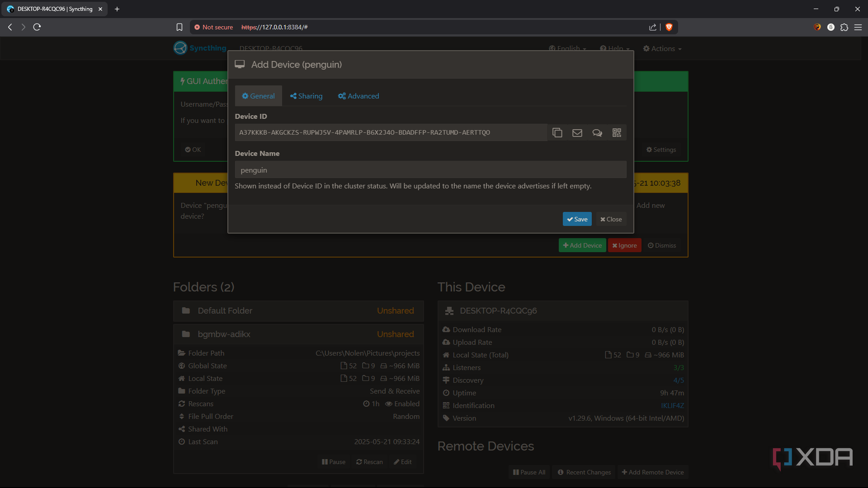Save the new penguin device
This screenshot has width=868, height=488.
coord(577,219)
